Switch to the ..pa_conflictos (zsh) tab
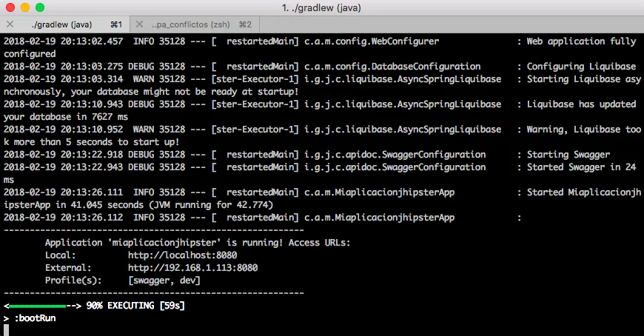 (195, 24)
